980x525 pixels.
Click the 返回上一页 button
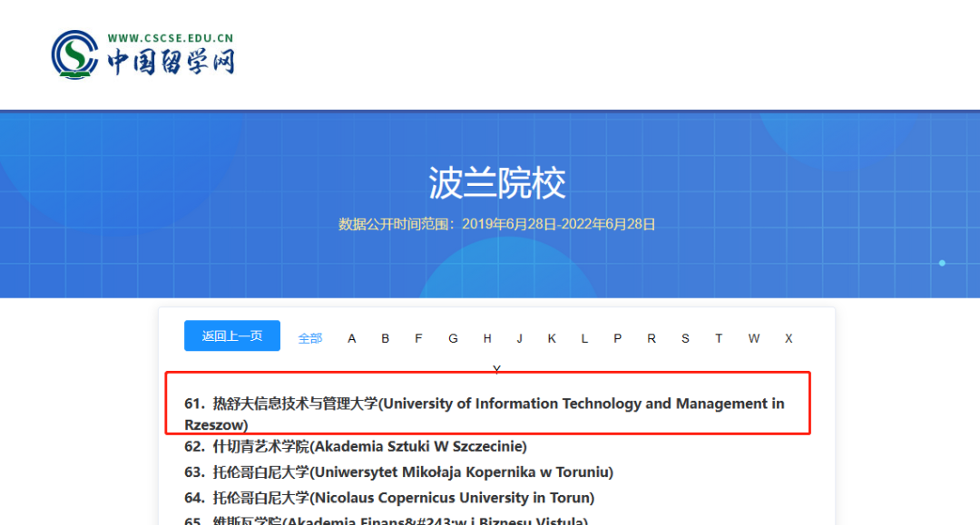click(x=232, y=335)
